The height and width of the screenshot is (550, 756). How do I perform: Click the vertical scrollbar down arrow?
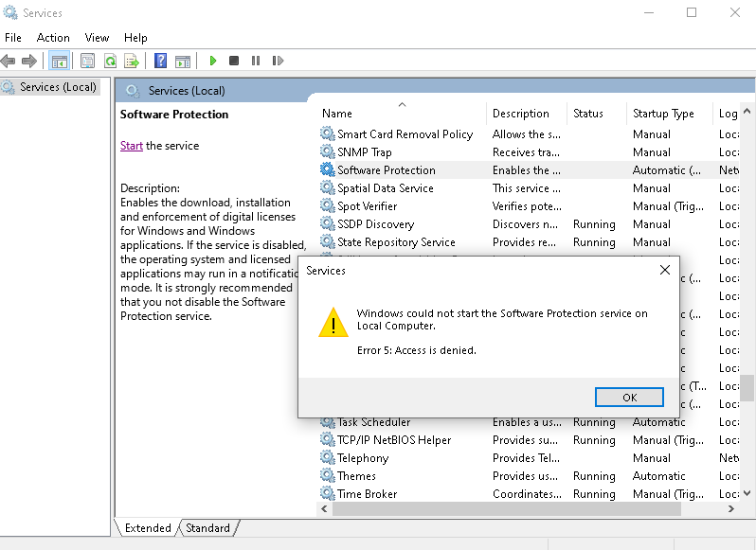(x=747, y=492)
